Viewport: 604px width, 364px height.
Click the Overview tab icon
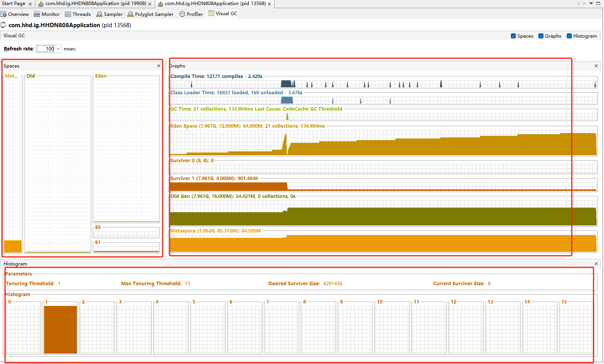[3, 14]
